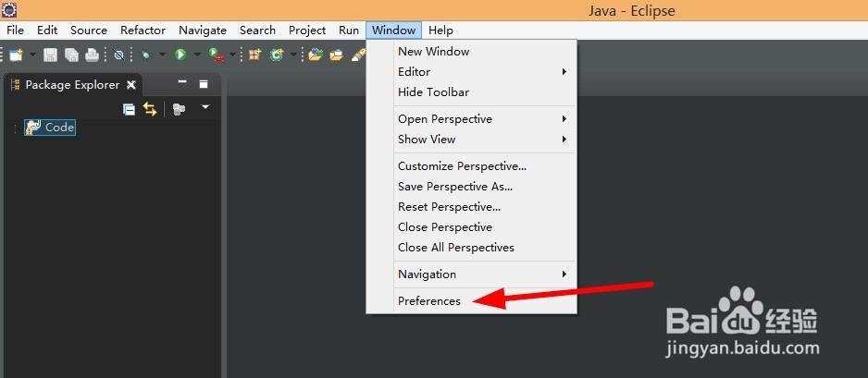Toggle Link with Editor in Package Explorer

[150, 109]
